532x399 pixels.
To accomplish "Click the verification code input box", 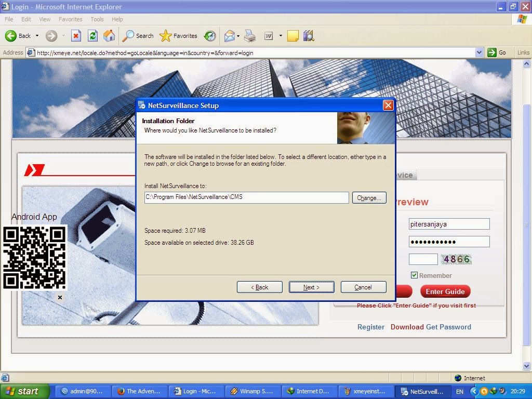I will point(423,259).
